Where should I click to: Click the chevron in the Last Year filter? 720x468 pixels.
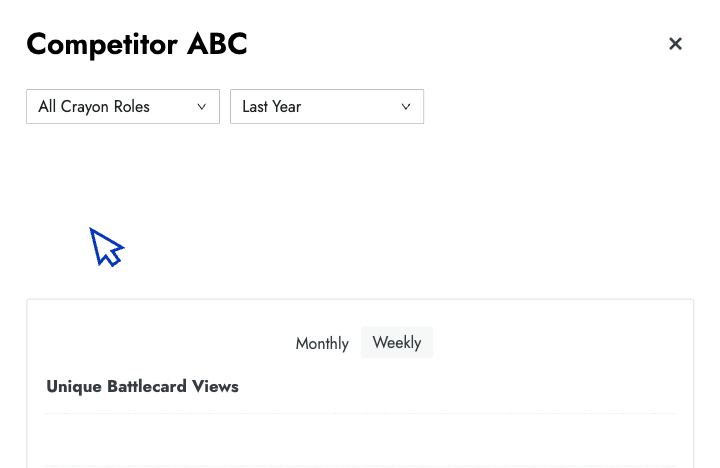[406, 107]
